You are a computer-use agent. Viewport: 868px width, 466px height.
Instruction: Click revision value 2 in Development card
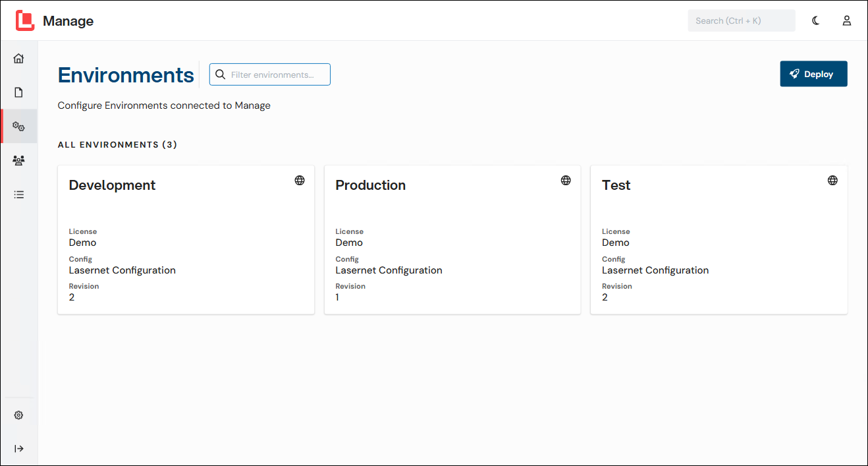pyautogui.click(x=72, y=297)
